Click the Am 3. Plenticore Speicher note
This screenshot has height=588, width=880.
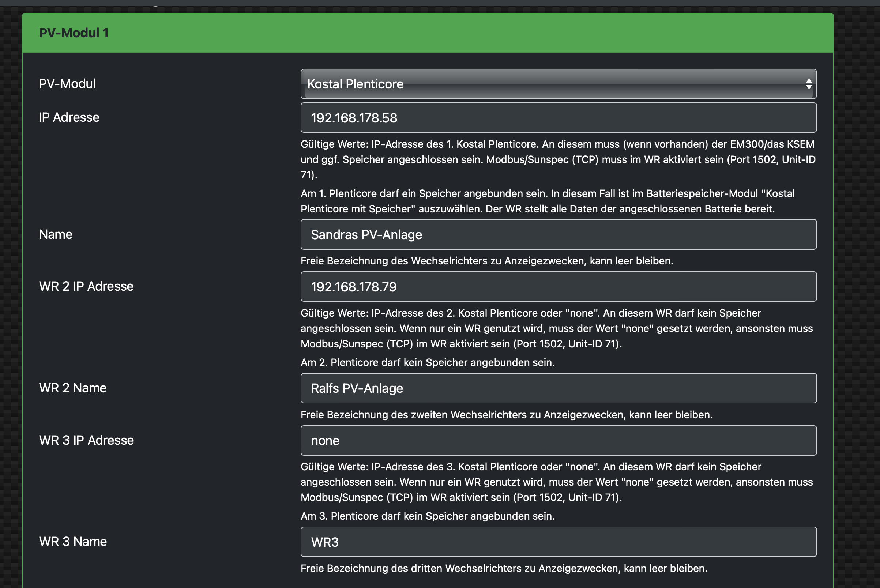pos(427,516)
